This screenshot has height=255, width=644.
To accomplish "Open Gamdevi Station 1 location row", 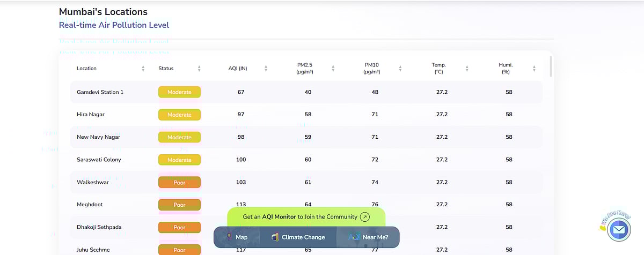I will click(x=100, y=92).
